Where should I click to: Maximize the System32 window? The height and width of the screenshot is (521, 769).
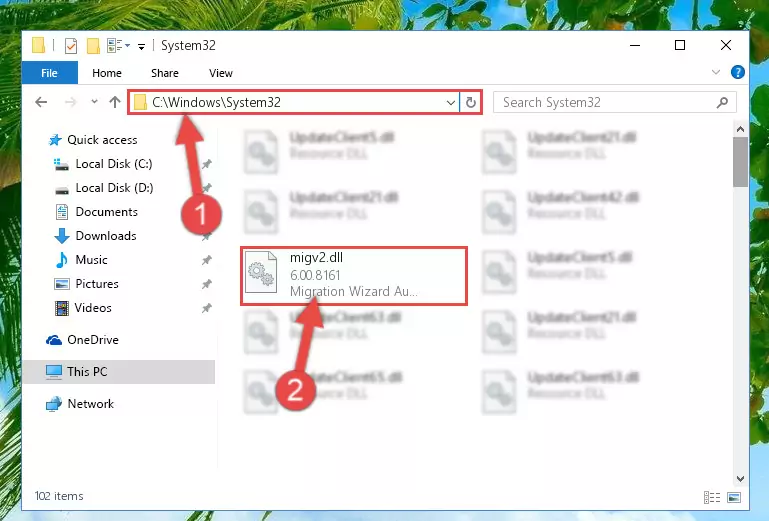680,46
